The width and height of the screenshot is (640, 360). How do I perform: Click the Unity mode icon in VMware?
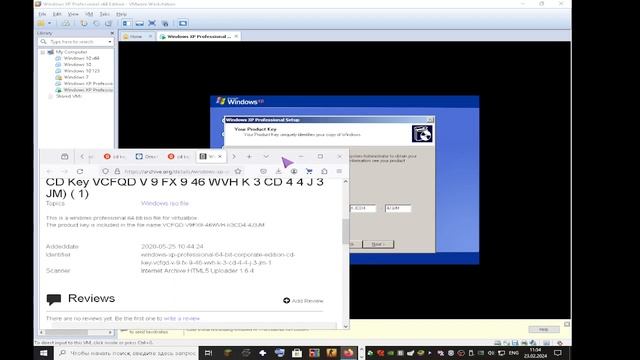(x=165, y=23)
